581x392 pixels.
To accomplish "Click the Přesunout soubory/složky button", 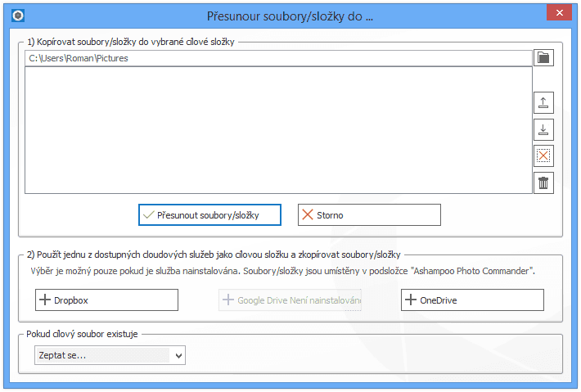I will click(x=209, y=215).
